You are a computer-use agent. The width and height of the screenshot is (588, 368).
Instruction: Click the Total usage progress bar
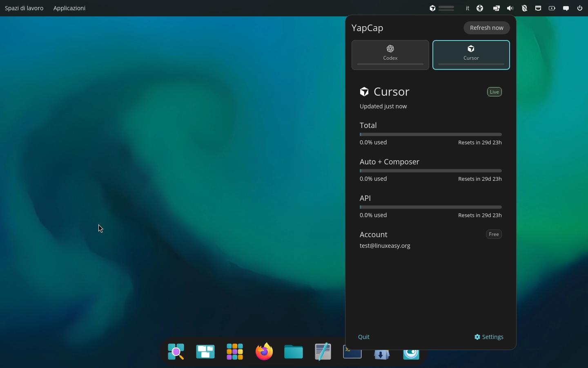(x=431, y=135)
